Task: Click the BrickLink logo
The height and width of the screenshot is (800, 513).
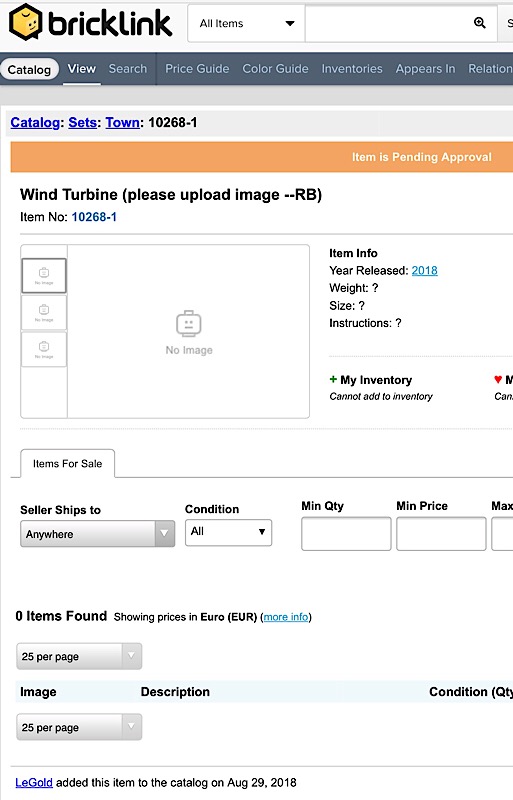Action: pyautogui.click(x=90, y=22)
